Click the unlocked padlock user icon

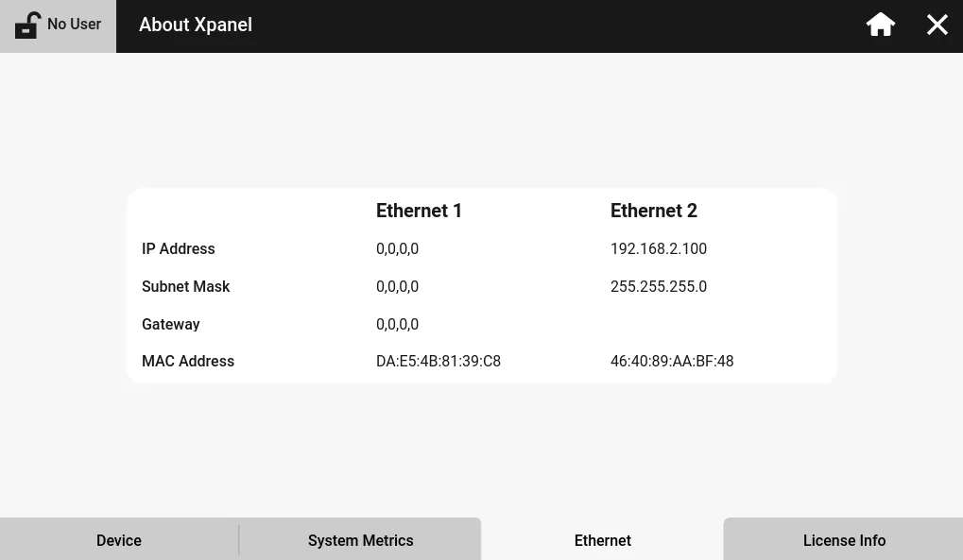point(27,25)
